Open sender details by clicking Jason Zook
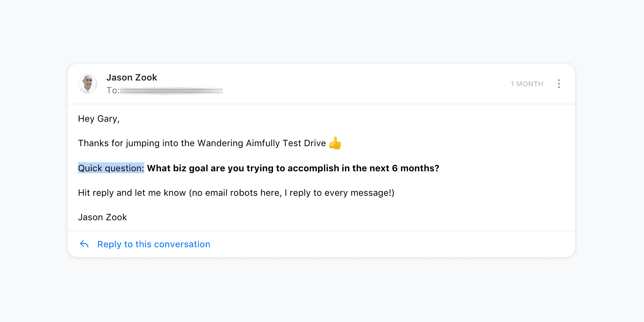Viewport: 644px width, 322px height. [132, 77]
